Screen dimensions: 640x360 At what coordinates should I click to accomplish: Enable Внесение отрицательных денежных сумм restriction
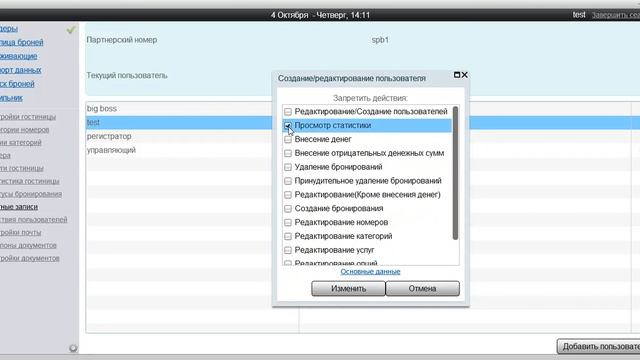coord(288,153)
